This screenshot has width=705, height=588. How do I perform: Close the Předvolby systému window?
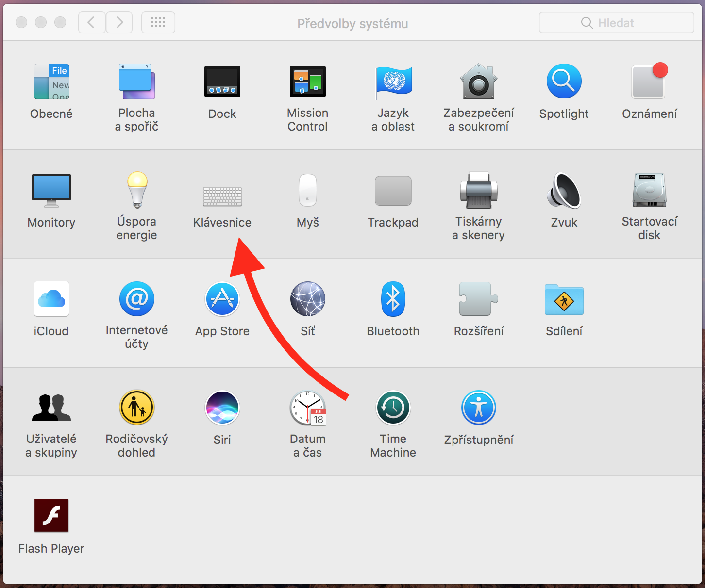pyautogui.click(x=21, y=22)
